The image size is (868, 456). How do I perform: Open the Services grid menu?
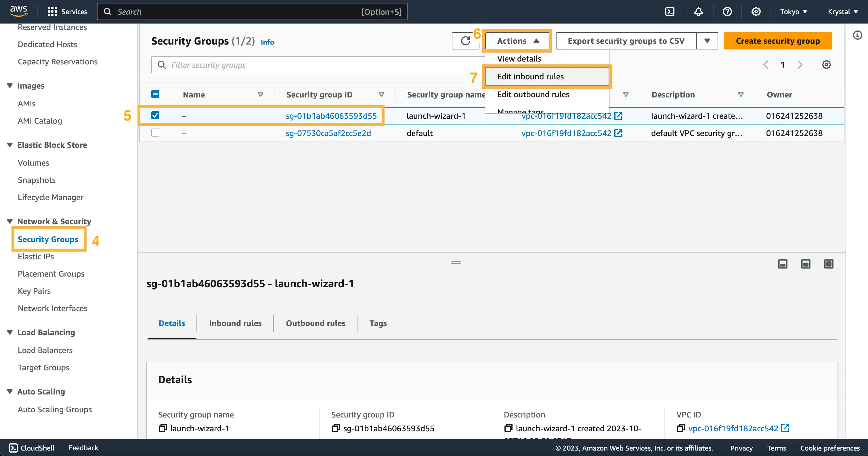[67, 12]
